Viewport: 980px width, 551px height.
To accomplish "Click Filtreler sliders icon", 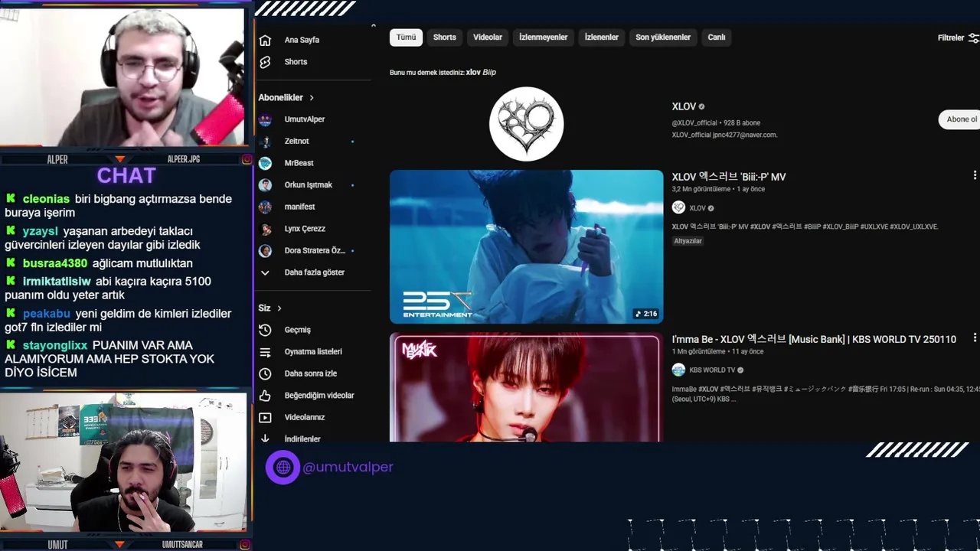I will pos(974,37).
